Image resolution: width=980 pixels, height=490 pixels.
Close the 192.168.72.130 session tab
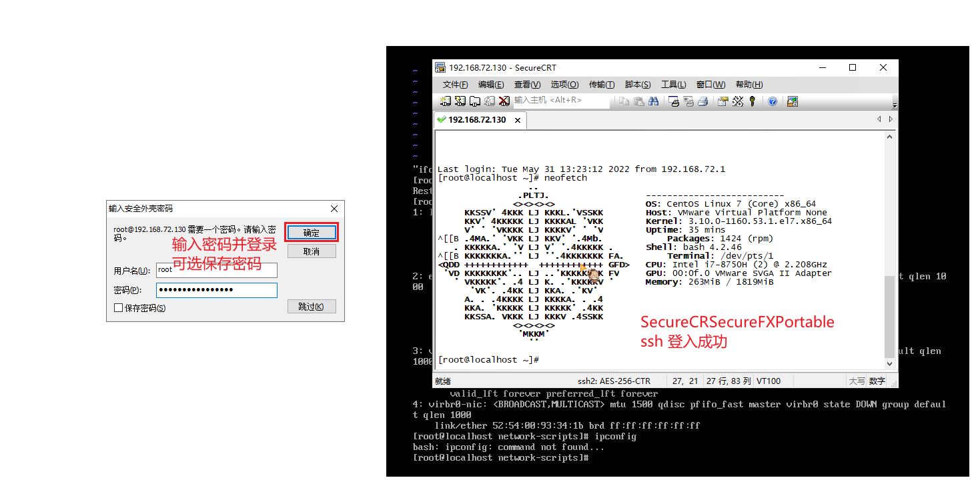click(x=519, y=120)
